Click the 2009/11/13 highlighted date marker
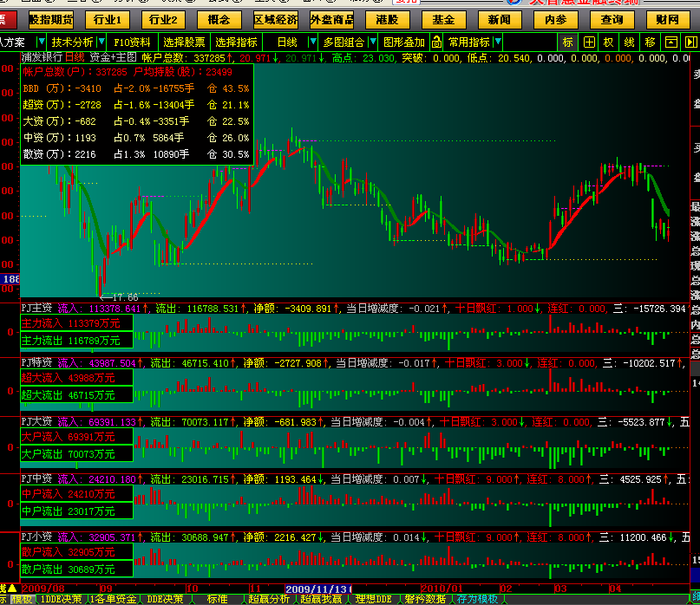Viewport: 700px width, 605px height. coord(318,589)
